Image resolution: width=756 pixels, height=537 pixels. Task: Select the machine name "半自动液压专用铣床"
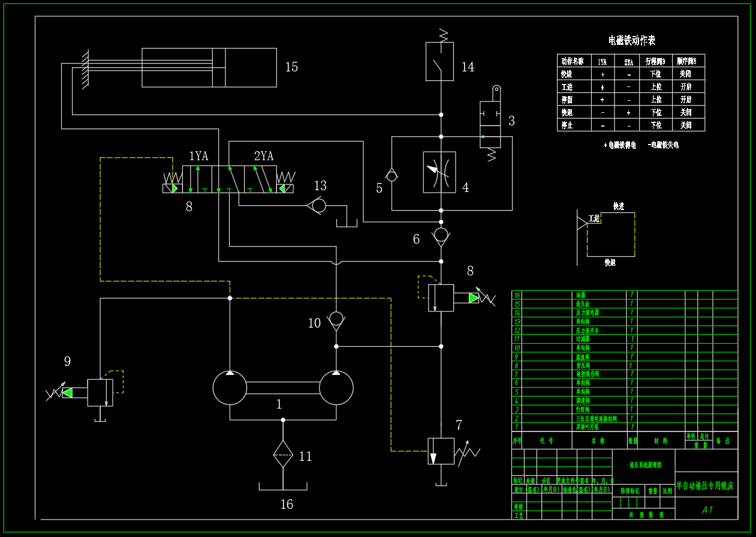(705, 485)
